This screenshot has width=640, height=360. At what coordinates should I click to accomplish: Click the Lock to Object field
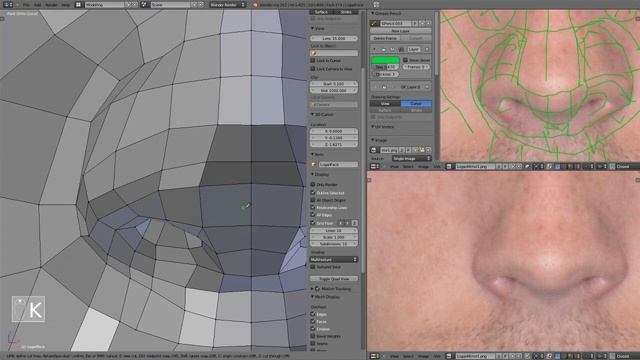coord(334,53)
